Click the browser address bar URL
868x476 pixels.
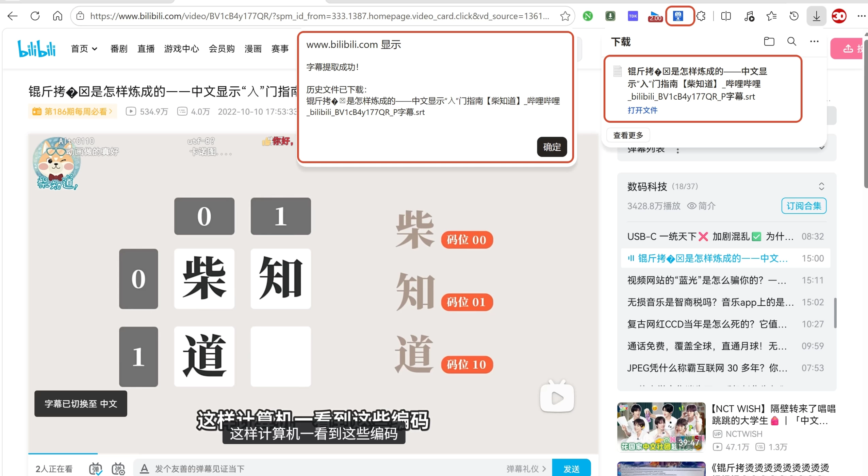(x=319, y=16)
